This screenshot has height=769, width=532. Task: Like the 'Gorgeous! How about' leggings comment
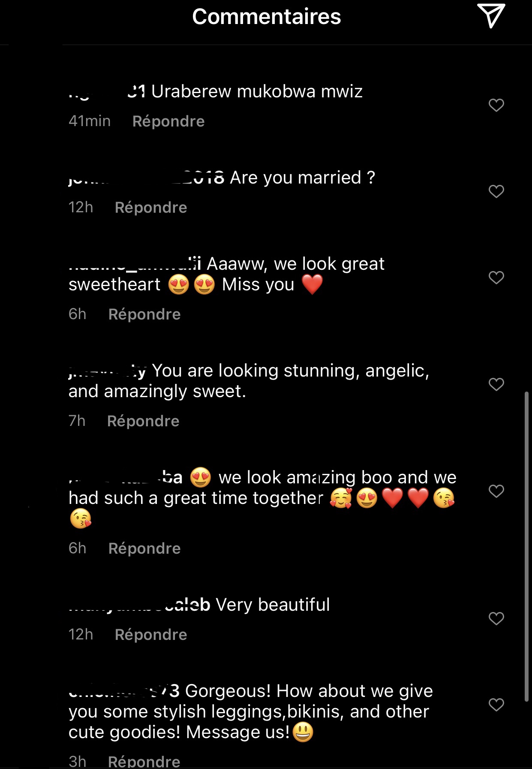pos(496,705)
